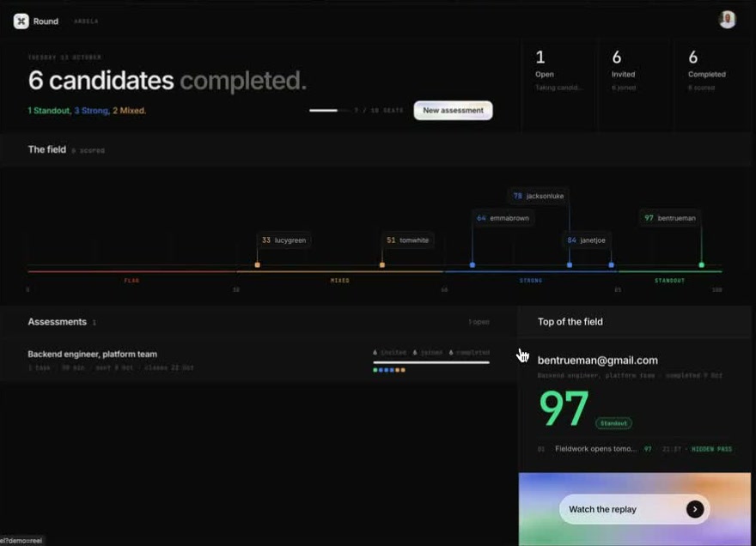Screen dimensions: 756x546
Task: Click "The field" section heading
Action: click(x=46, y=149)
